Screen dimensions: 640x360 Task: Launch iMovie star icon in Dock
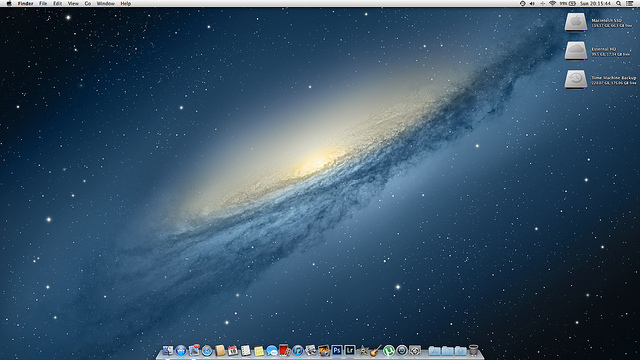tap(363, 351)
